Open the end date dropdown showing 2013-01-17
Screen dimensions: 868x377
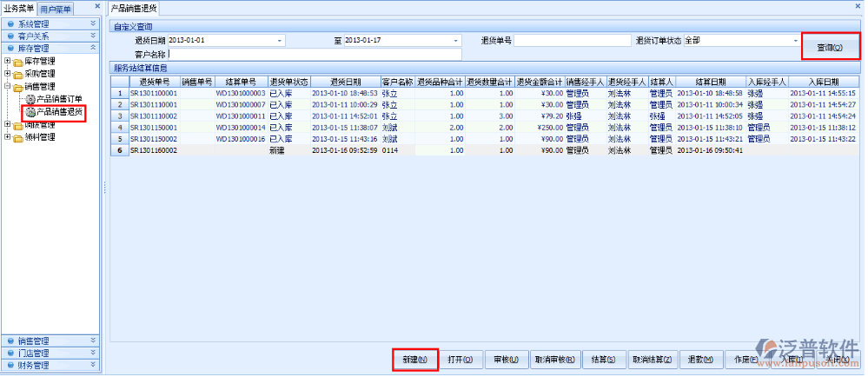(456, 41)
